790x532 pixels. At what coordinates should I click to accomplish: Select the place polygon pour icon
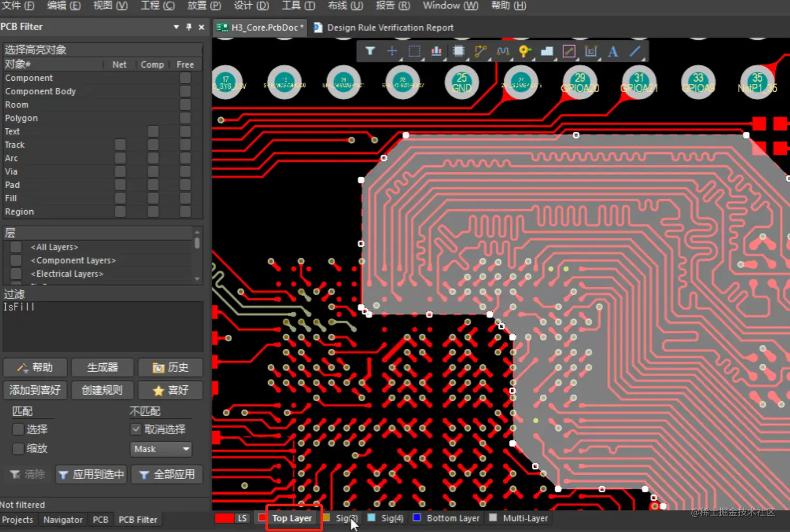tap(547, 51)
